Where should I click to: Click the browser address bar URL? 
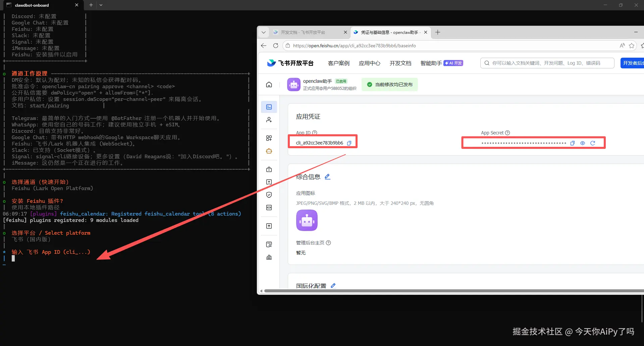(x=355, y=46)
